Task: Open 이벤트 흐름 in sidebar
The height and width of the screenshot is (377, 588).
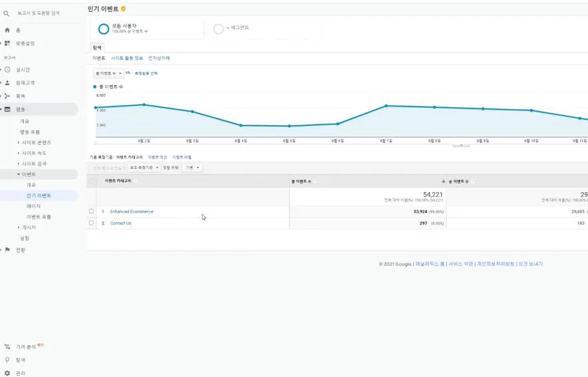Action: point(39,217)
